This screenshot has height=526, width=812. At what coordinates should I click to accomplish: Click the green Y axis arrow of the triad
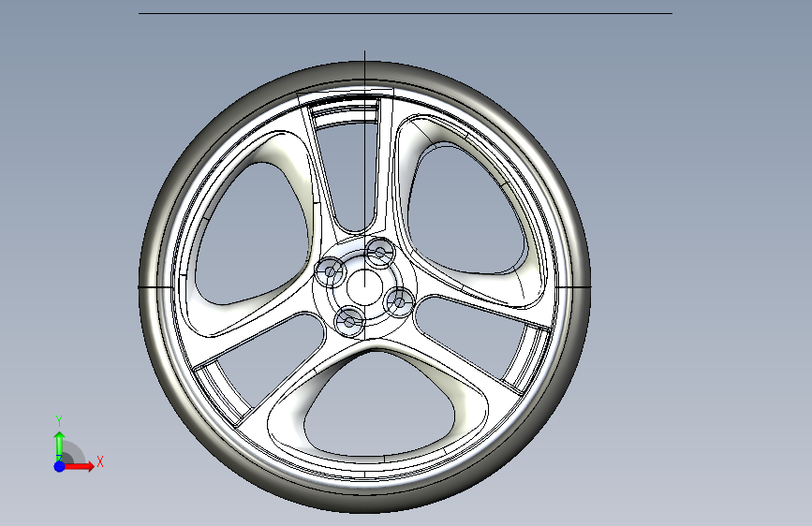click(x=59, y=445)
